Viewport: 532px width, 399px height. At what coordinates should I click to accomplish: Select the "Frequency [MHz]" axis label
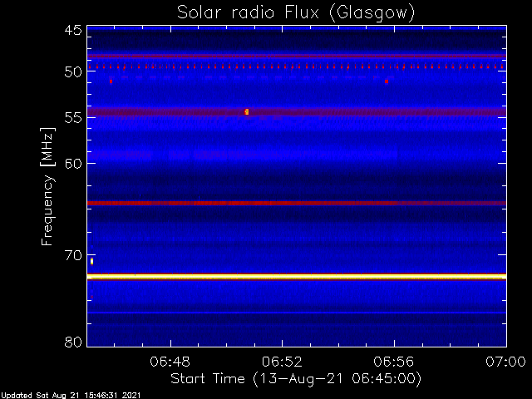[x=47, y=186]
